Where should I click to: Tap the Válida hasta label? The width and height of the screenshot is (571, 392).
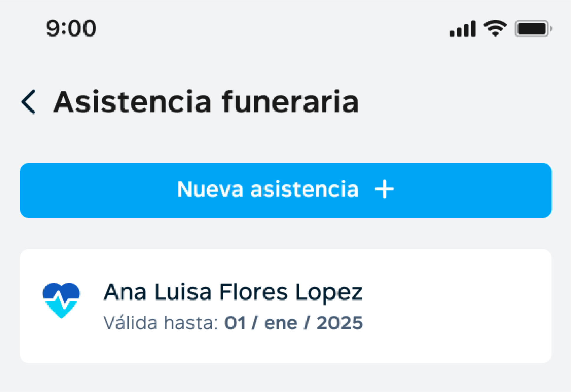(161, 323)
